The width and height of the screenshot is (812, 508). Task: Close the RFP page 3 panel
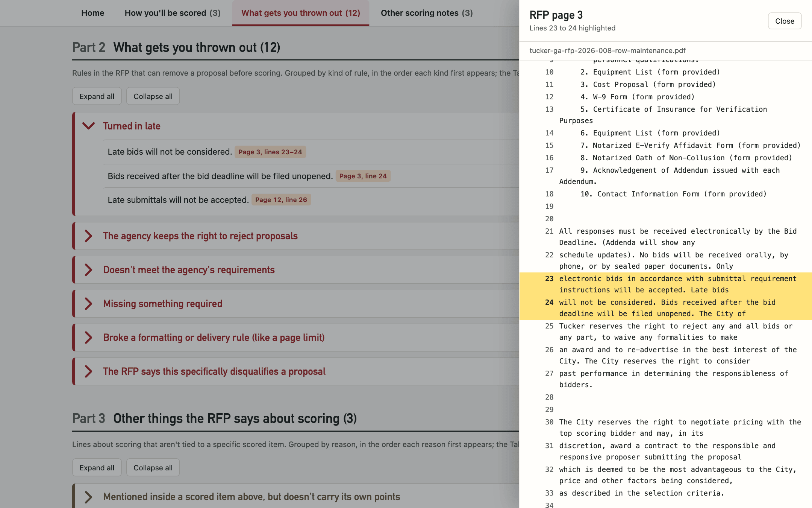pos(785,21)
